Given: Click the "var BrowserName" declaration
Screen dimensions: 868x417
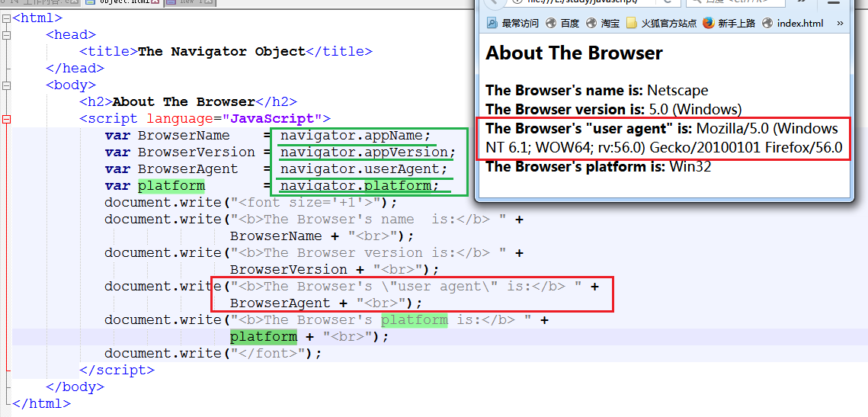Looking at the screenshot, I should [167, 136].
